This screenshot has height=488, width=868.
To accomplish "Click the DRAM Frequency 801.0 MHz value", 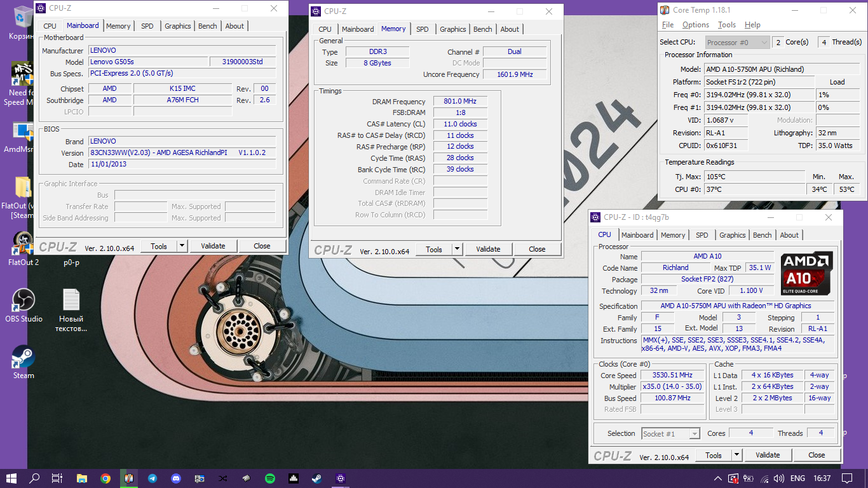I will (x=460, y=102).
